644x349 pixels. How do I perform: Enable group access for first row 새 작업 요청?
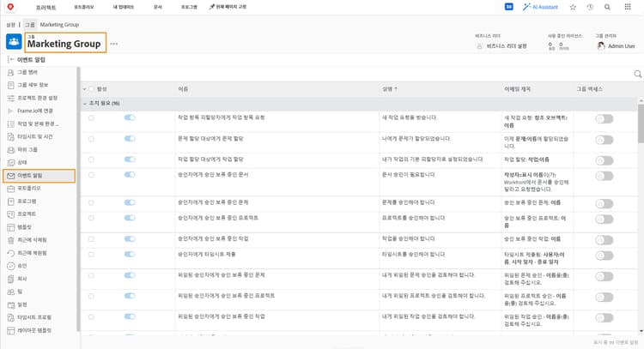tap(605, 119)
